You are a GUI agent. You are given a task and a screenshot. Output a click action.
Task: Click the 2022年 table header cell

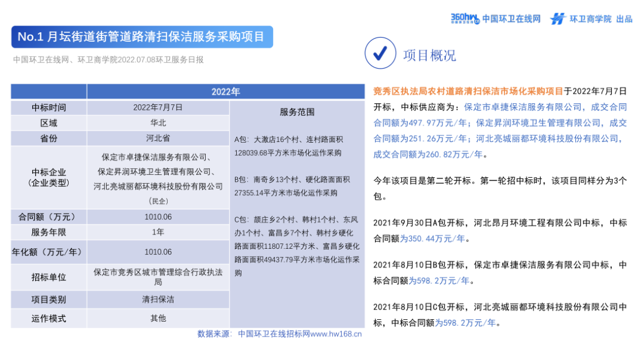pyautogui.click(x=225, y=92)
